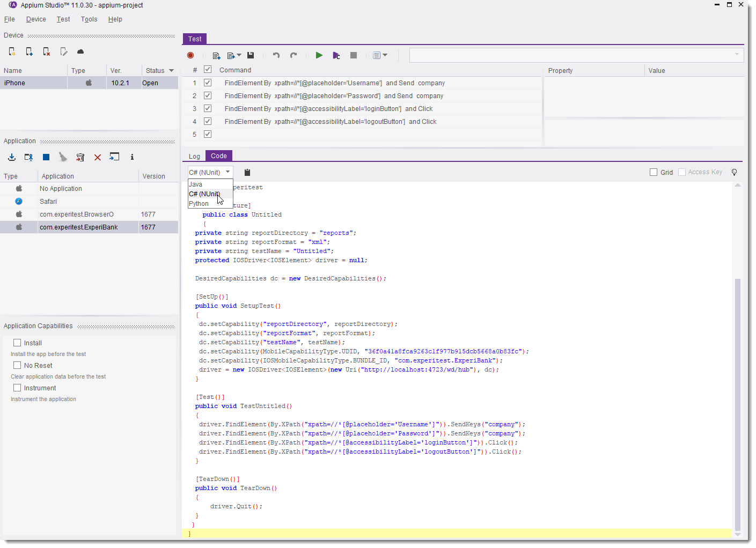The image size is (756, 548).
Task: Run the test with green play button
Action: tap(319, 55)
